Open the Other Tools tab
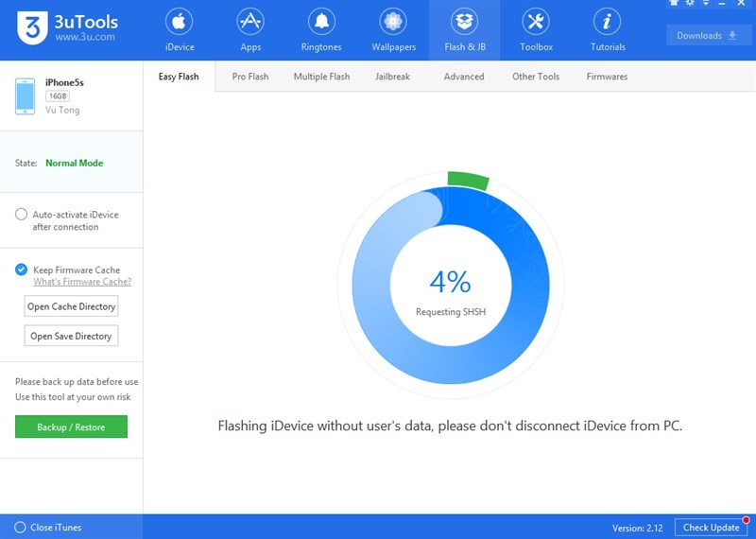This screenshot has height=539, width=756. (x=536, y=77)
